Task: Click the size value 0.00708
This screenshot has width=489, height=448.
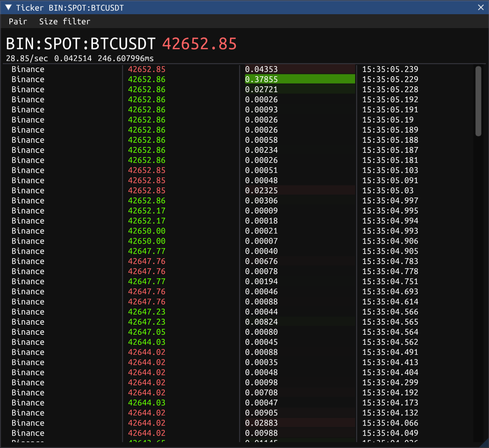Action: click(x=261, y=393)
